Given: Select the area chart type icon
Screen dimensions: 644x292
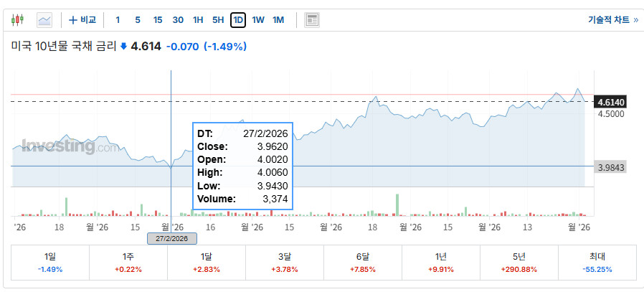Looking at the screenshot, I should click(x=44, y=19).
